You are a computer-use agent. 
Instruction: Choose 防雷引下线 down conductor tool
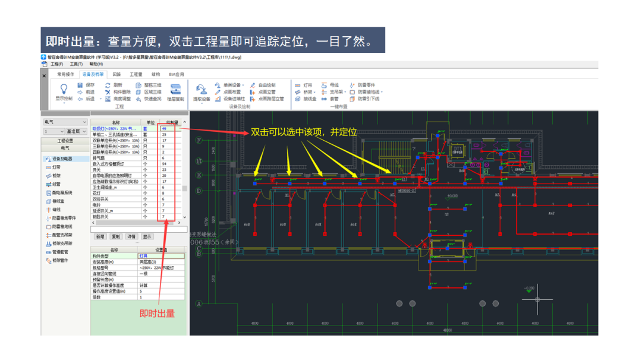tap(364, 99)
